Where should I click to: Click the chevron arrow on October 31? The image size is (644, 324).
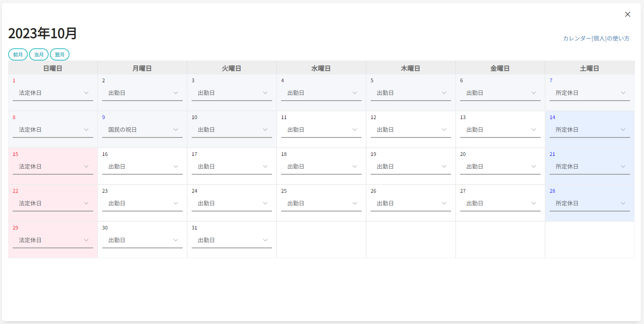pyautogui.click(x=265, y=240)
